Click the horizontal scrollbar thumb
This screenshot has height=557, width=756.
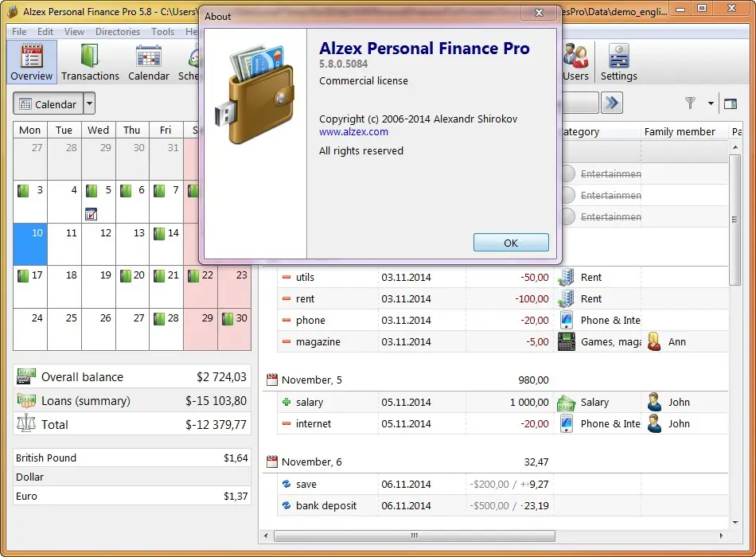(414, 536)
